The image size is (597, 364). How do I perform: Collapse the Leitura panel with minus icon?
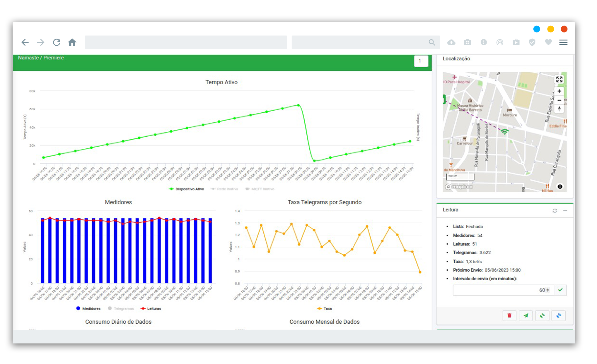[x=565, y=211]
